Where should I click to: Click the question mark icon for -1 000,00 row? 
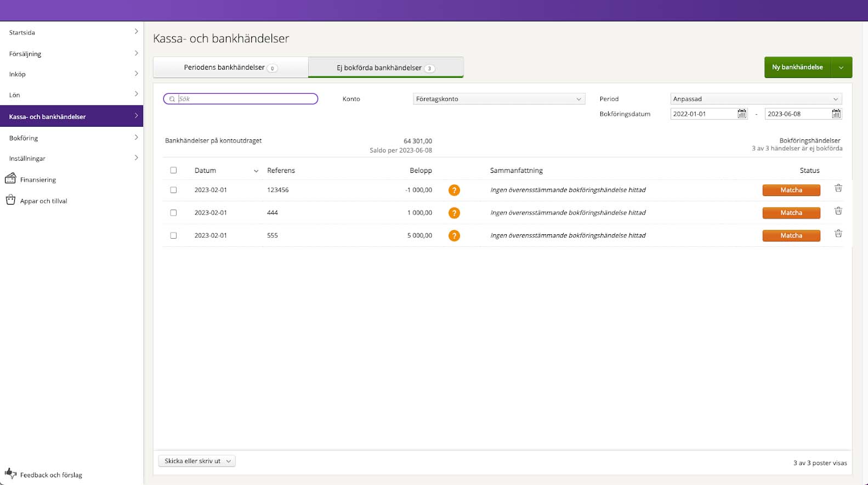pyautogui.click(x=454, y=190)
